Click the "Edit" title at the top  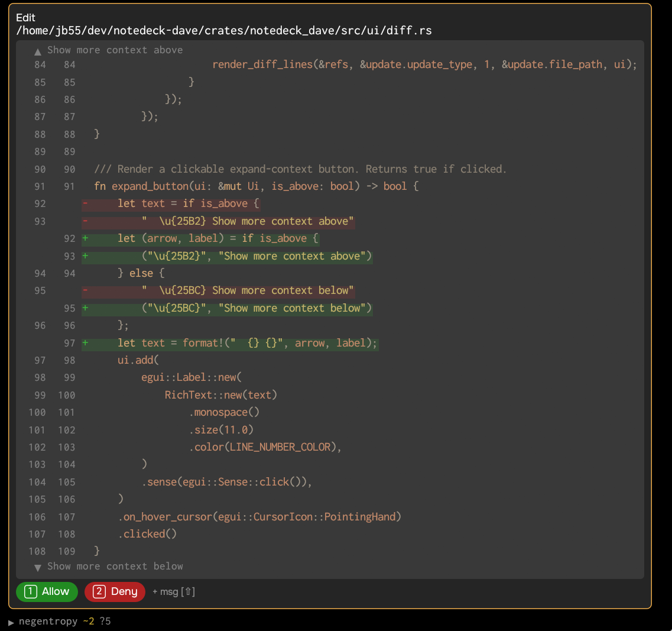[x=25, y=18]
